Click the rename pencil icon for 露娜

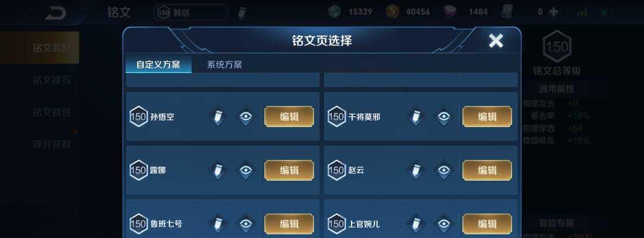click(218, 170)
